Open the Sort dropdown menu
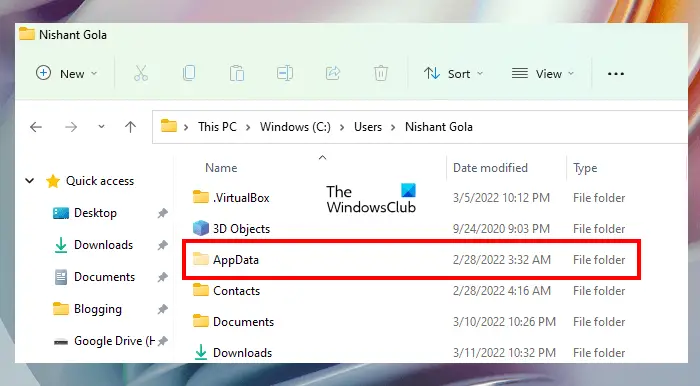 click(453, 73)
